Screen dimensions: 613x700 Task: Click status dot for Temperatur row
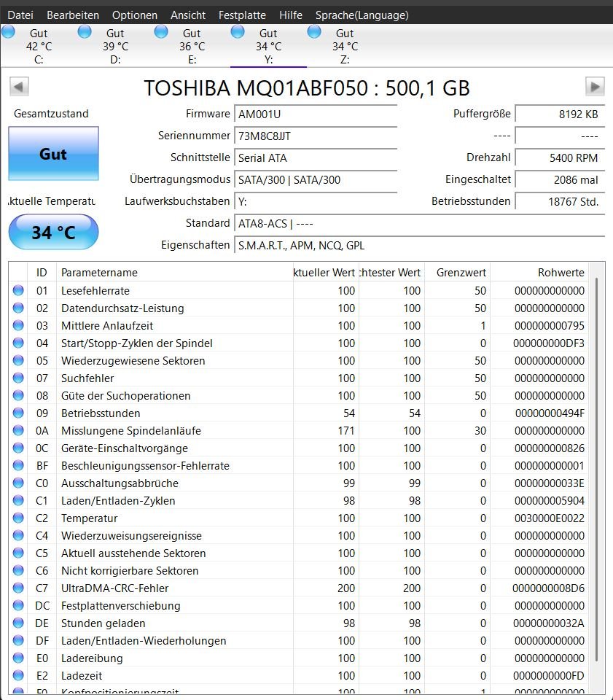(18, 518)
